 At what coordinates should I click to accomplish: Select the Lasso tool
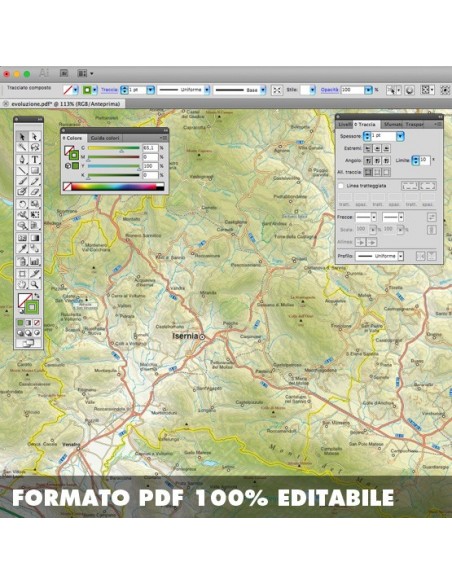35,147
